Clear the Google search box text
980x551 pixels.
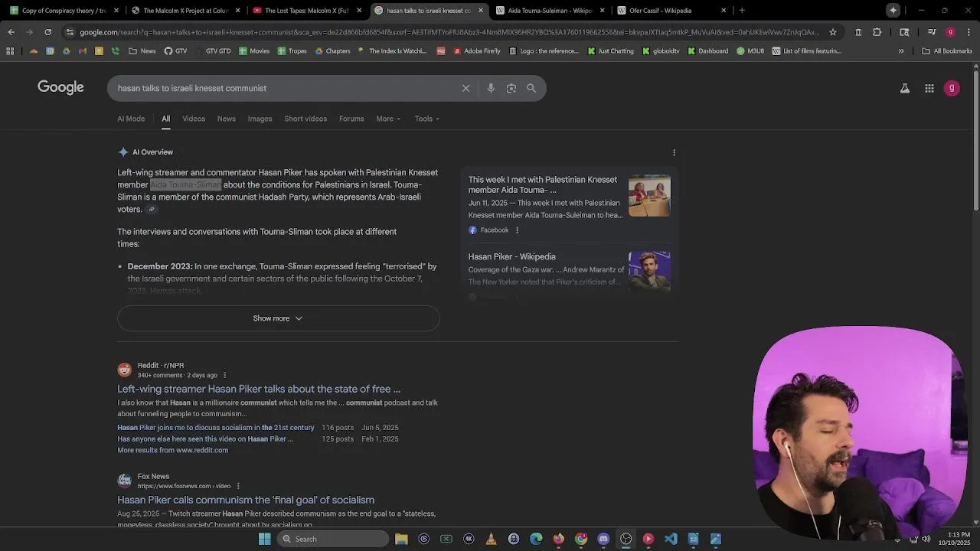(x=465, y=88)
